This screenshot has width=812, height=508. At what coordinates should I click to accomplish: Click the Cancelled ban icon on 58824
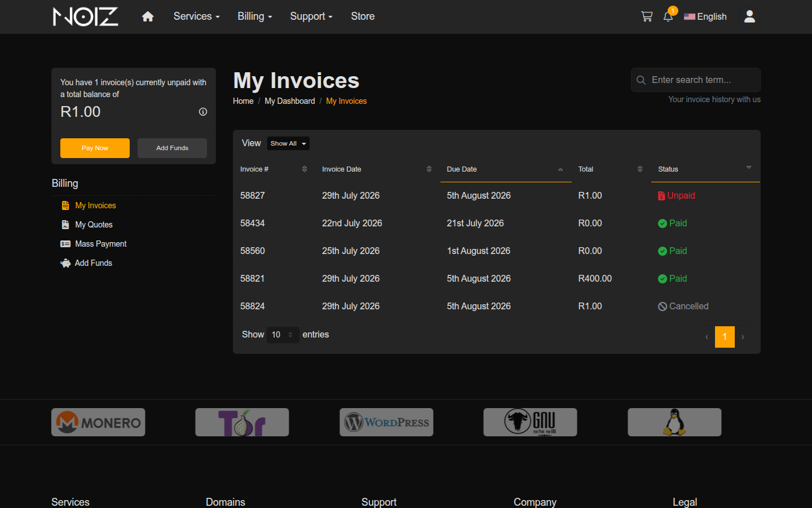pyautogui.click(x=663, y=306)
